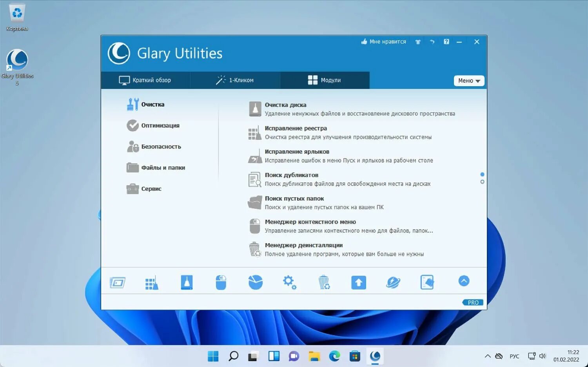Switch to Краткий обзор tab
This screenshot has height=367, width=588.
pos(145,80)
